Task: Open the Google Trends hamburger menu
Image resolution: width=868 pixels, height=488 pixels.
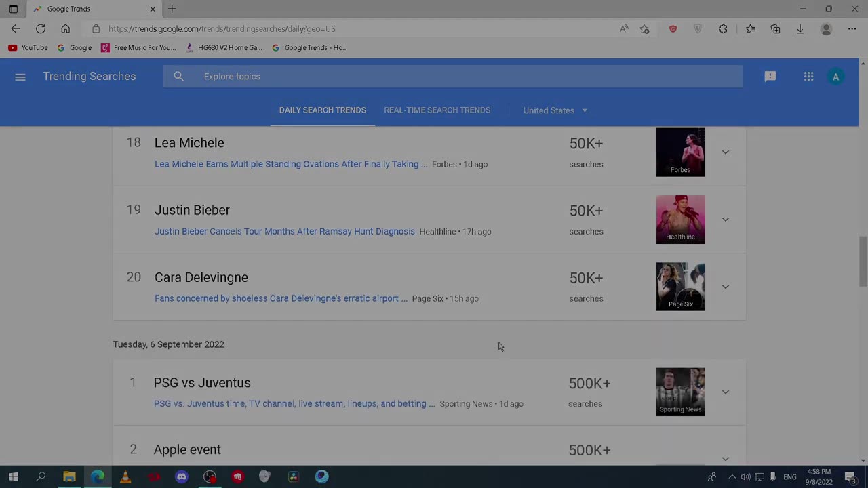Action: 20,77
